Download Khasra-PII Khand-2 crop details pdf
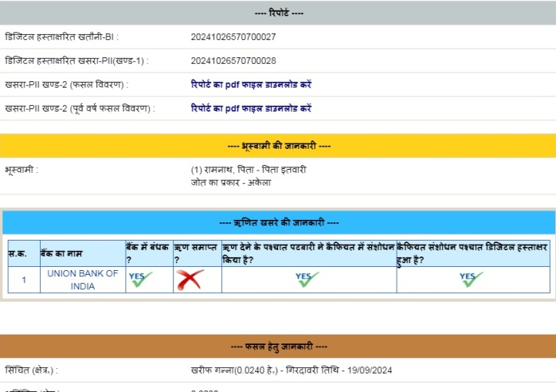556x392 pixels. tap(251, 84)
